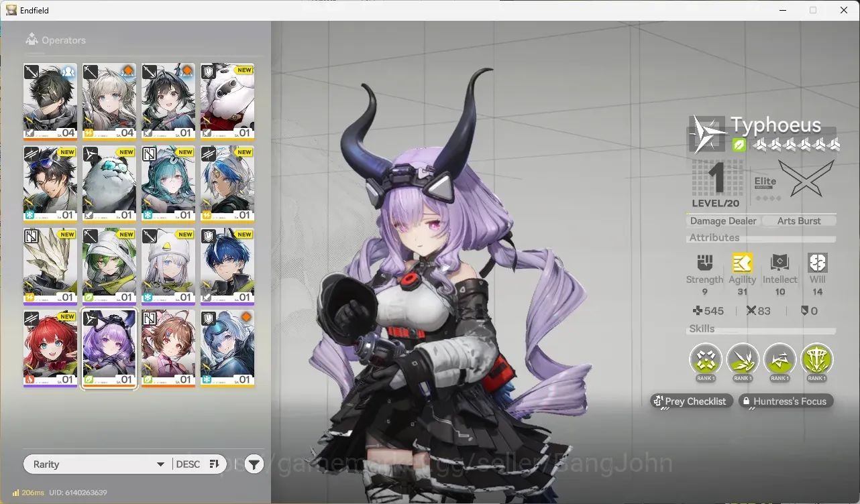Open the locked Huntress's Focus
The image size is (860, 504).
click(x=786, y=401)
